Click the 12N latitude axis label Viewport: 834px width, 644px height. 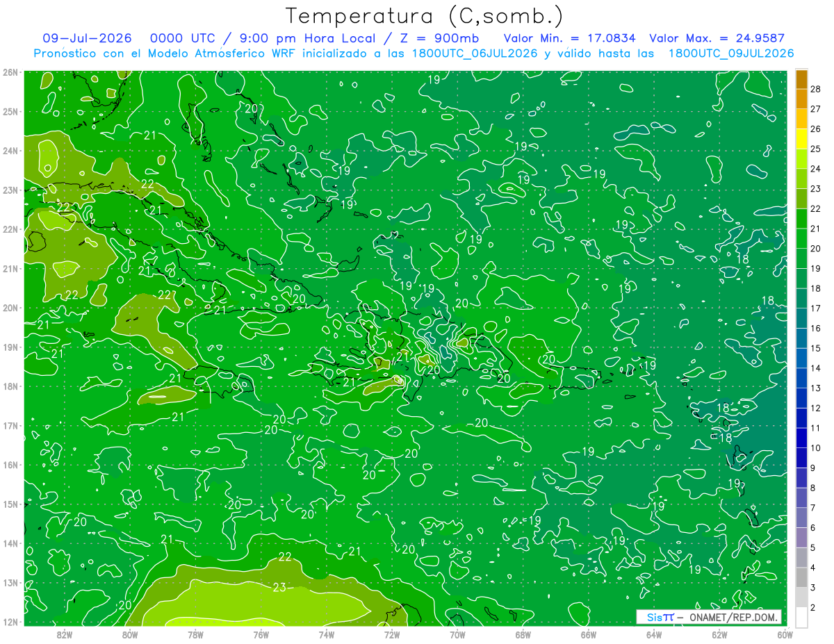coord(10,622)
